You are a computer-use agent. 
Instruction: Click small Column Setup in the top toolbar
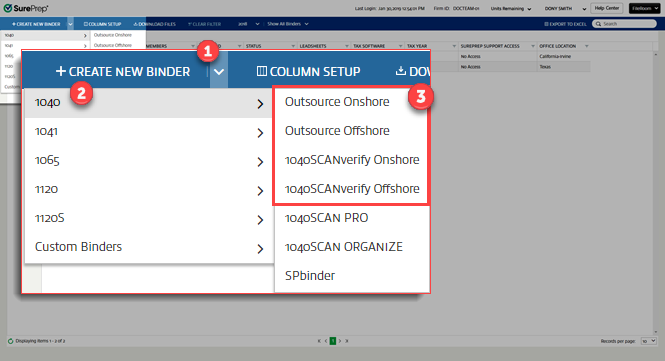click(103, 24)
